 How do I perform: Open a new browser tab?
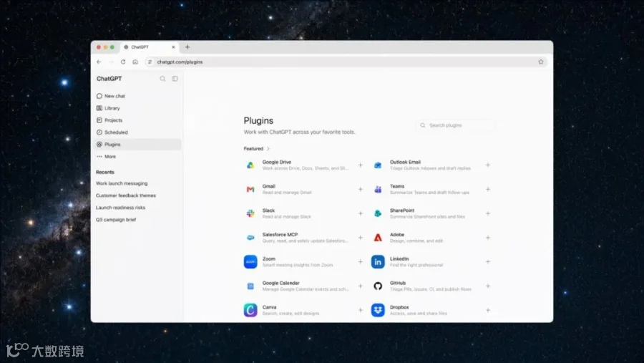(x=187, y=47)
